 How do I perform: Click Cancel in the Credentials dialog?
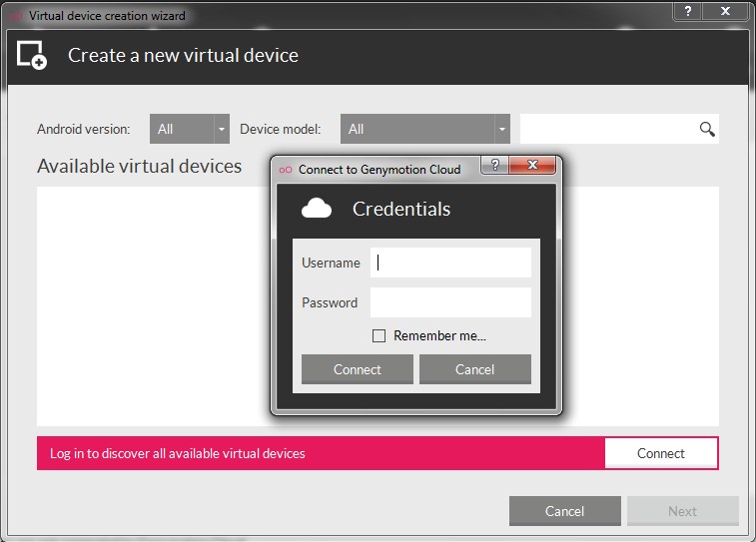[x=475, y=369]
